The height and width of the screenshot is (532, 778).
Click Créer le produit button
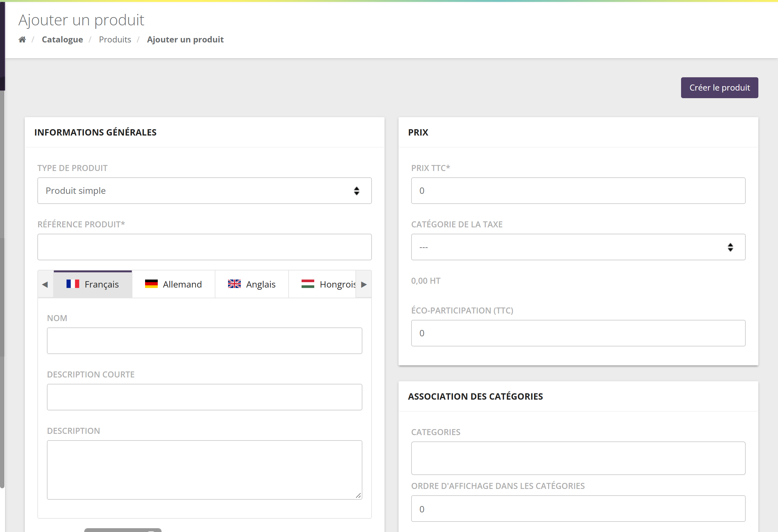tap(719, 88)
